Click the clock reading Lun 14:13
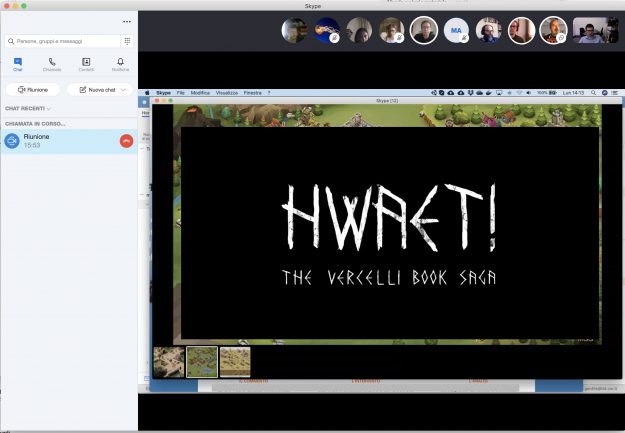 [573, 93]
